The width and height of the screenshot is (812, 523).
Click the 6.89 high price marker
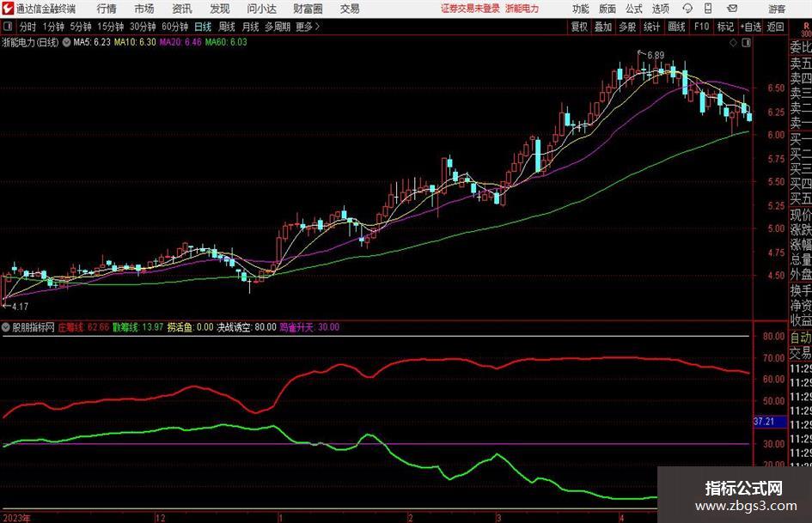point(655,55)
